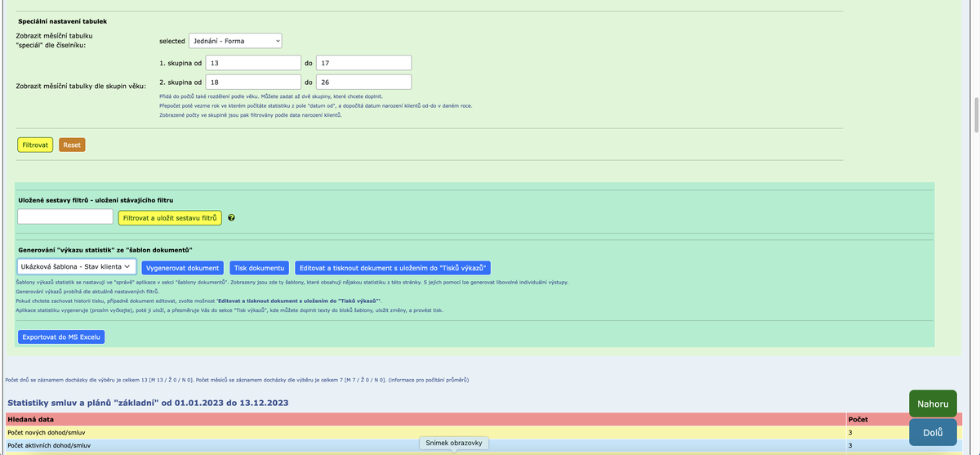Select the 2. skupina od field containing 18
The height and width of the screenshot is (455, 980).
[252, 83]
